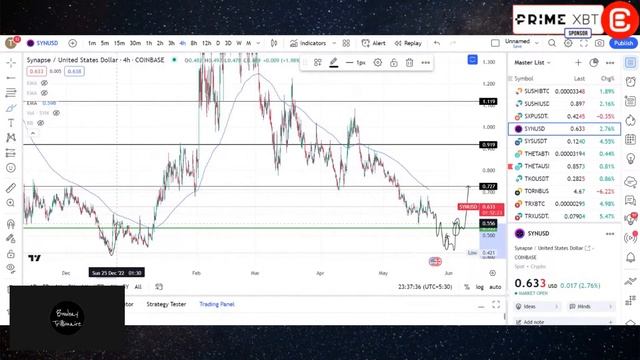Viewport: 640px width, 360px height.
Task: Start bar Replay mode
Action: (x=408, y=43)
